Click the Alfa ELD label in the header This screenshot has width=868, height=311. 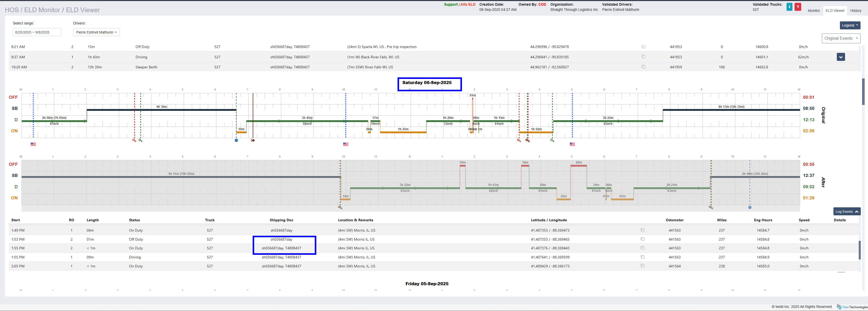[468, 4]
